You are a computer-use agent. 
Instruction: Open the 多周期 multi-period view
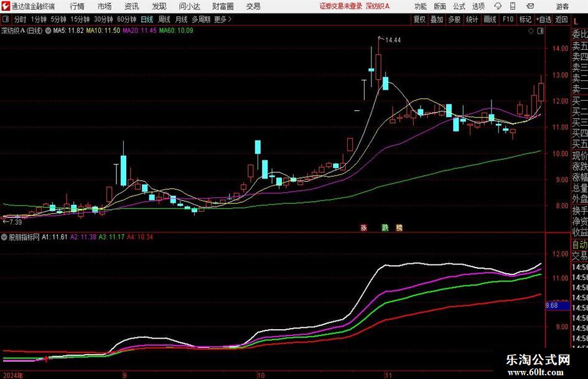click(x=201, y=19)
